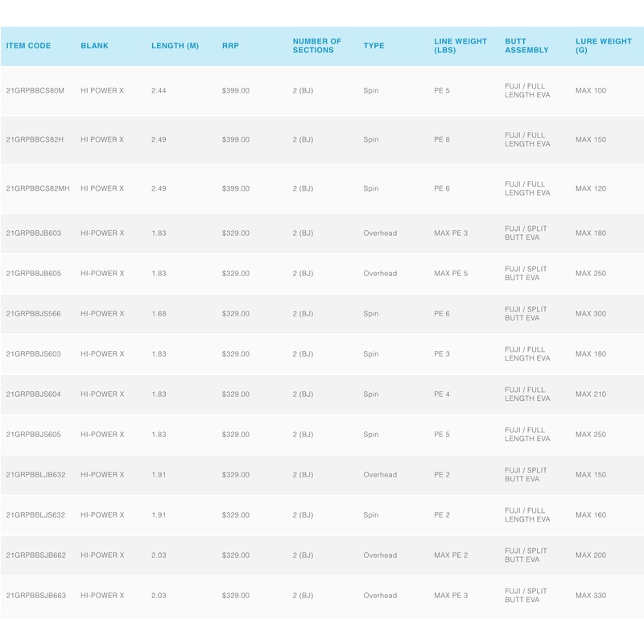Select the LURE WEIGHT (G) header
Screen dimensions: 644x644
pyautogui.click(x=603, y=46)
